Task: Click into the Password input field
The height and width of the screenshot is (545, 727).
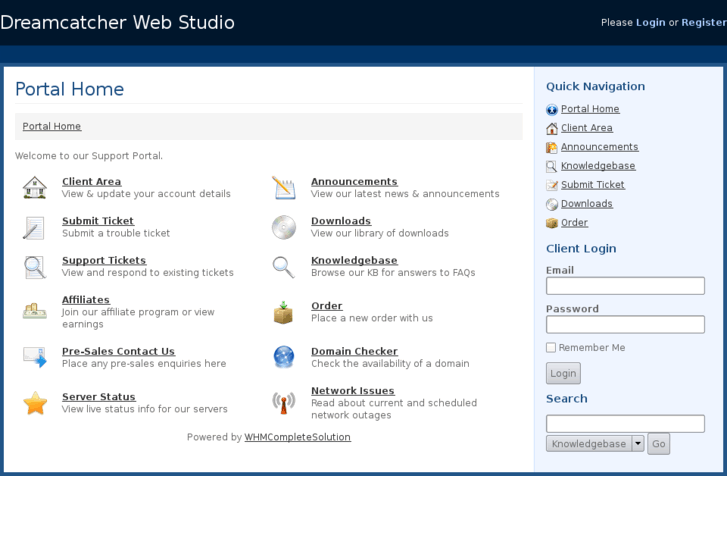Action: pos(625,325)
